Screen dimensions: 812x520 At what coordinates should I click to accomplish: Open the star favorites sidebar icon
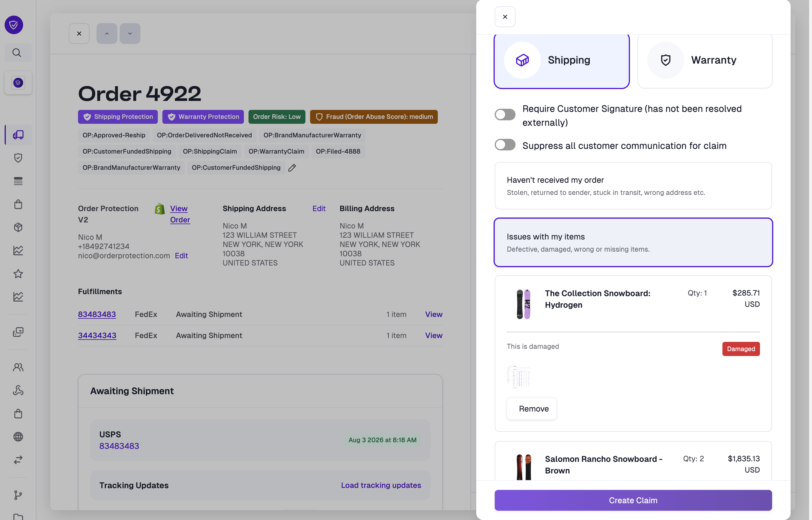[18, 274]
